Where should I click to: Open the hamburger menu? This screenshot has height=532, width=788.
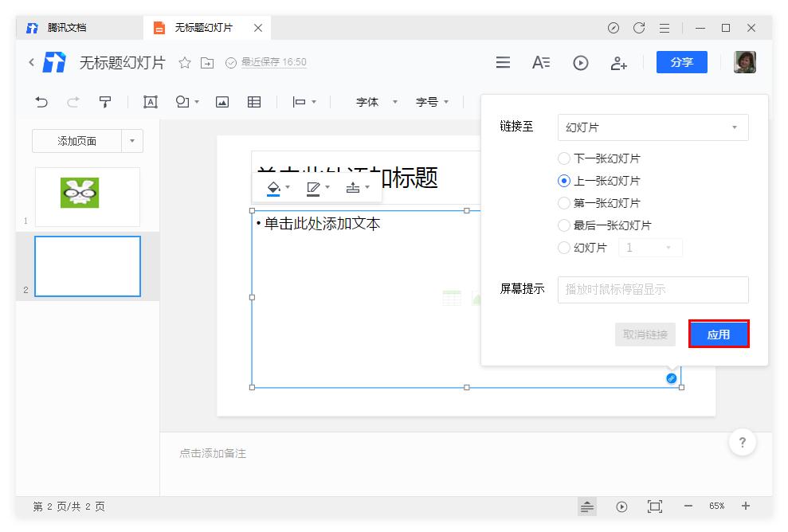[x=503, y=63]
